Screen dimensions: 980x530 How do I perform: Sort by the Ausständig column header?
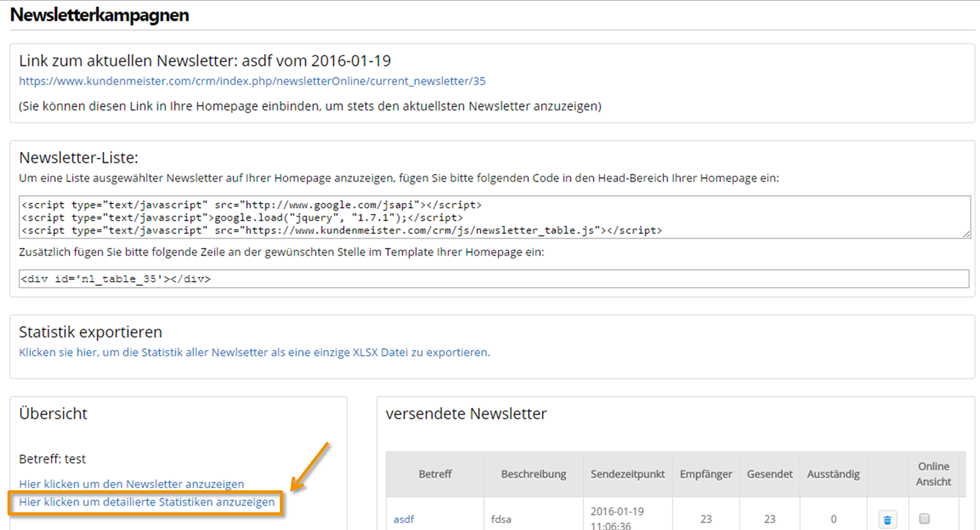[x=833, y=474]
